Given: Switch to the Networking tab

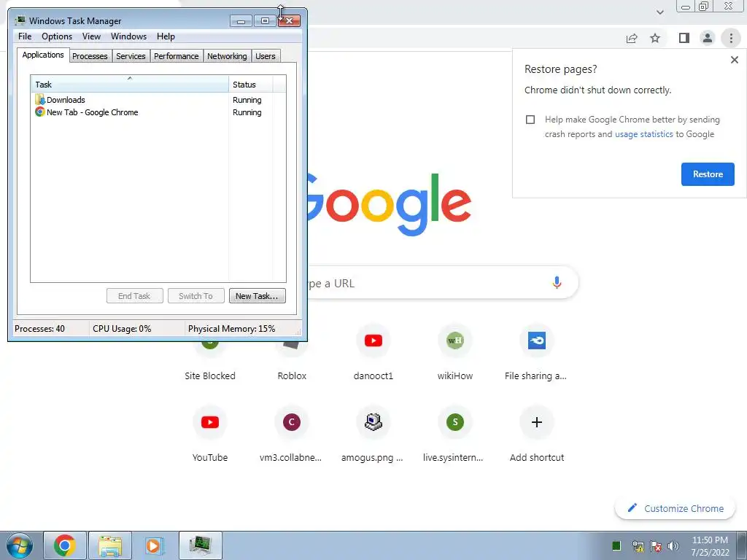Looking at the screenshot, I should point(227,56).
